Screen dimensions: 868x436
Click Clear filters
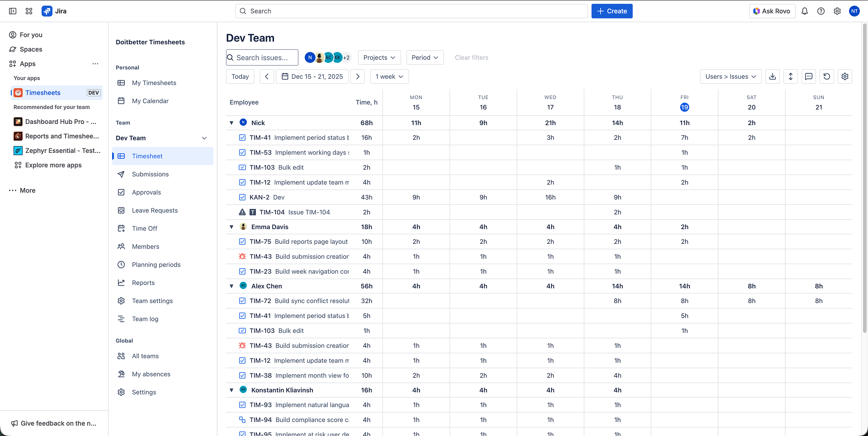pos(472,57)
